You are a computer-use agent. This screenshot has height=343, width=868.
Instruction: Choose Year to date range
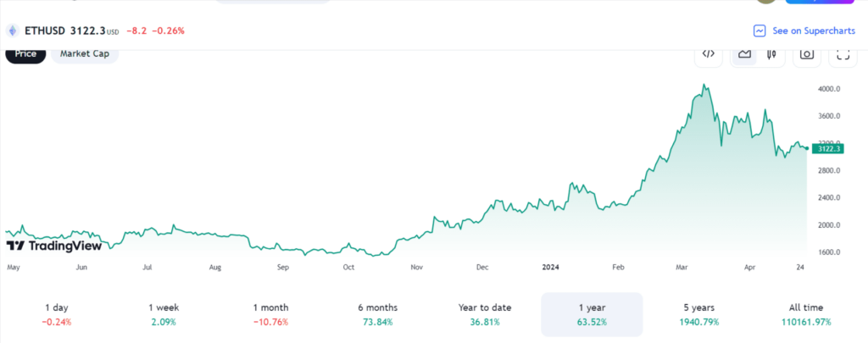(487, 314)
